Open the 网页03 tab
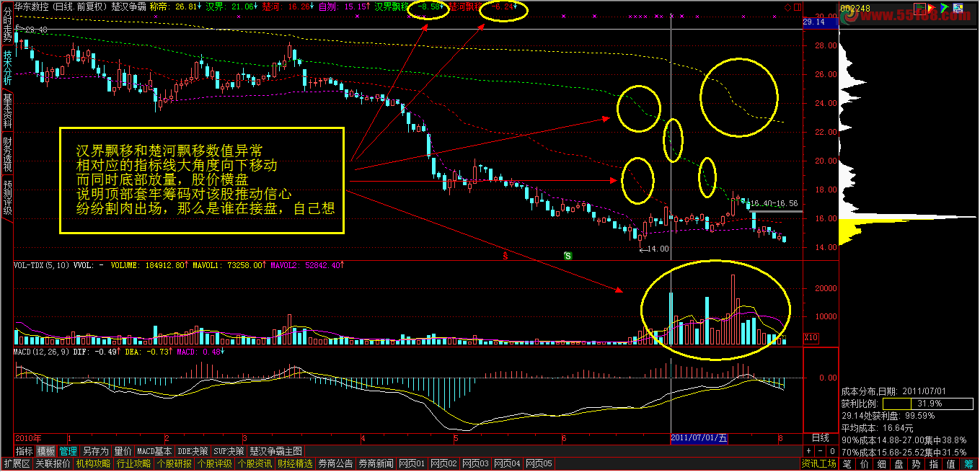980x472 pixels. (x=476, y=464)
